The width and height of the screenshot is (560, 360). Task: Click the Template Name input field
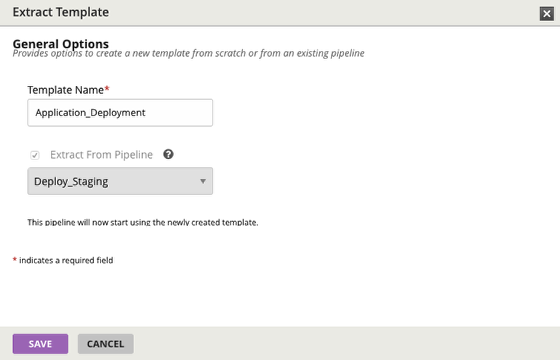(x=120, y=112)
